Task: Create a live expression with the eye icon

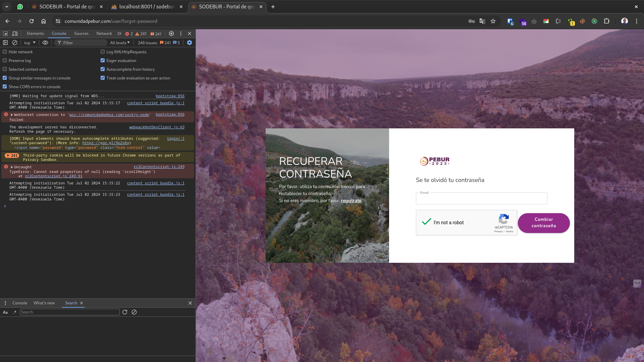Action: click(x=45, y=43)
